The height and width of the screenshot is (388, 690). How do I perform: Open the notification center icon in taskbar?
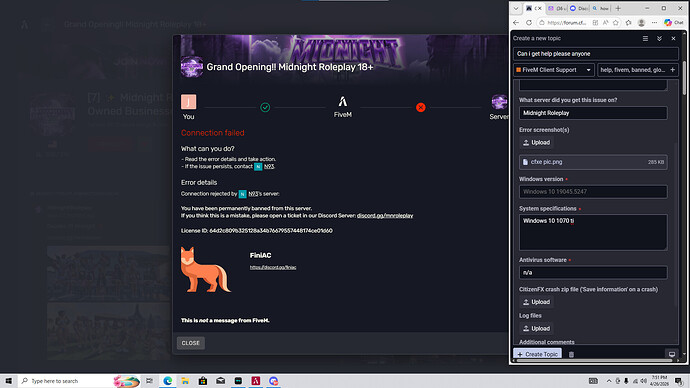(679, 381)
